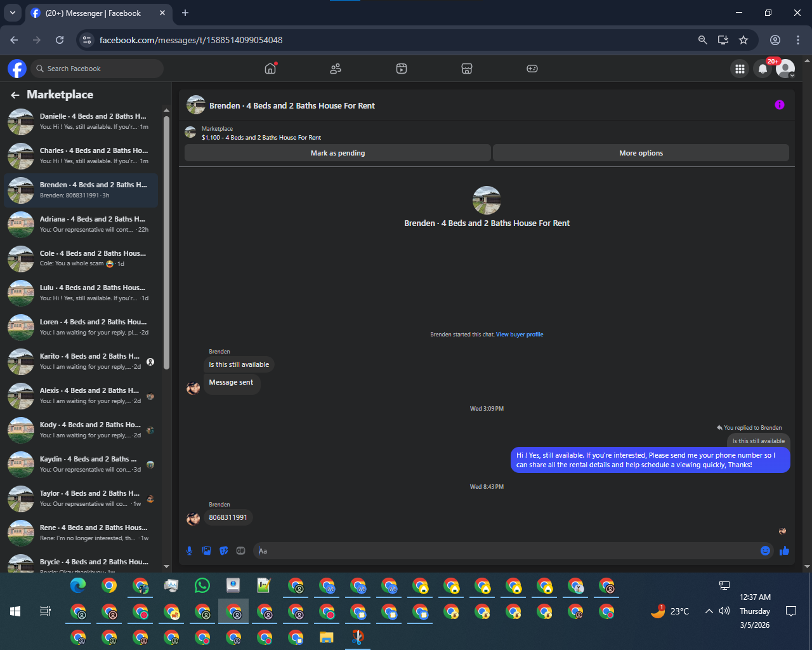The height and width of the screenshot is (650, 812).
Task: Open the Facebook Home icon
Action: 270,69
